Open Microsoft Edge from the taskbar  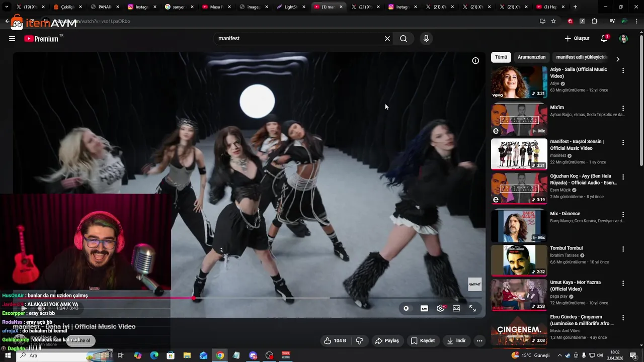click(x=154, y=355)
